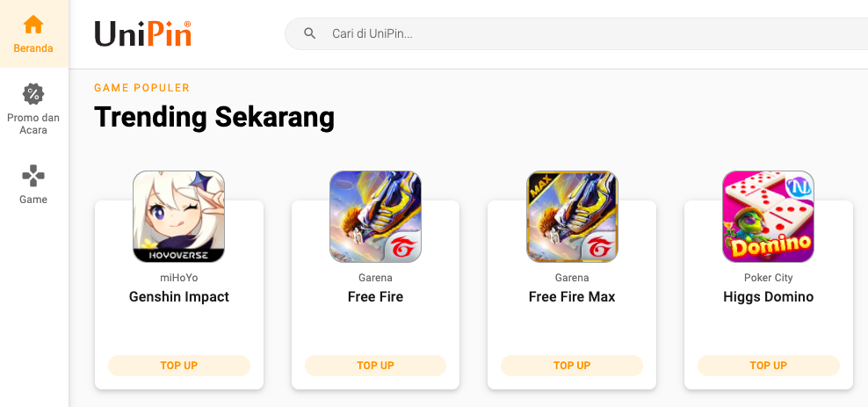Open the Higgs Domino game icon
This screenshot has width=868, height=407.
(769, 216)
